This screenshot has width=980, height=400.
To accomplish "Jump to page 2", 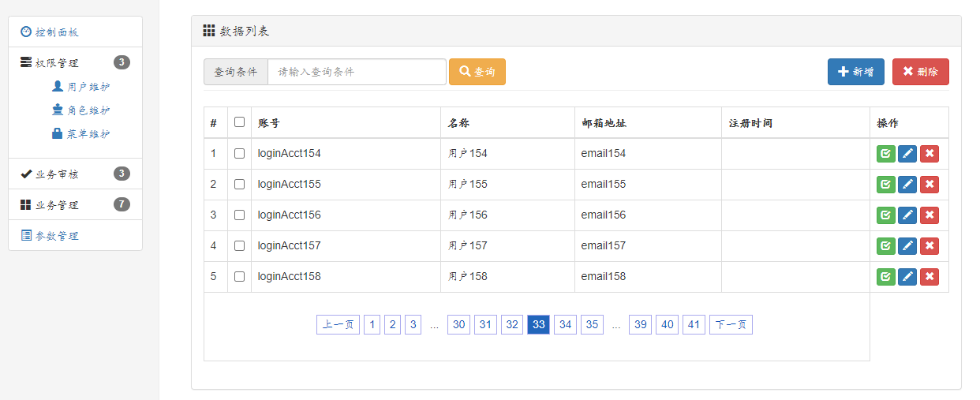I will pos(392,324).
